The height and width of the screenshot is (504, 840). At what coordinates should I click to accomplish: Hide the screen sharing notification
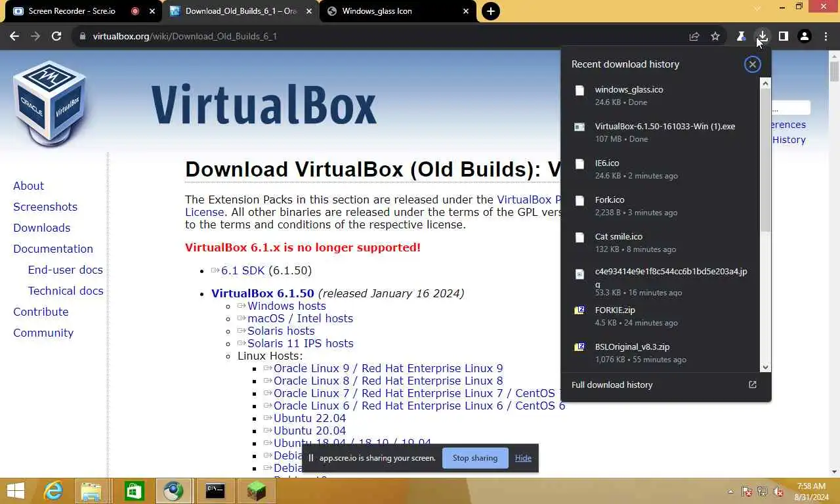coord(523,458)
